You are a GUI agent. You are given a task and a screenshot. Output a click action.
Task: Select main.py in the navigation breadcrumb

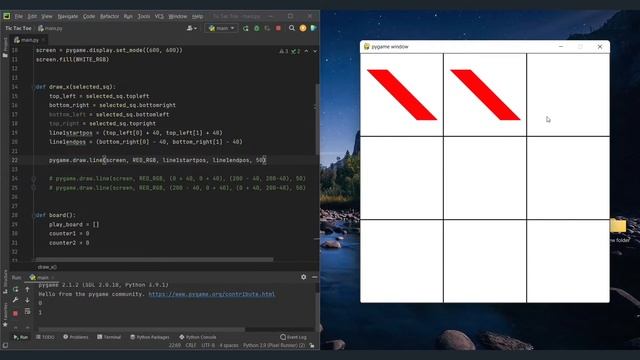(50, 28)
